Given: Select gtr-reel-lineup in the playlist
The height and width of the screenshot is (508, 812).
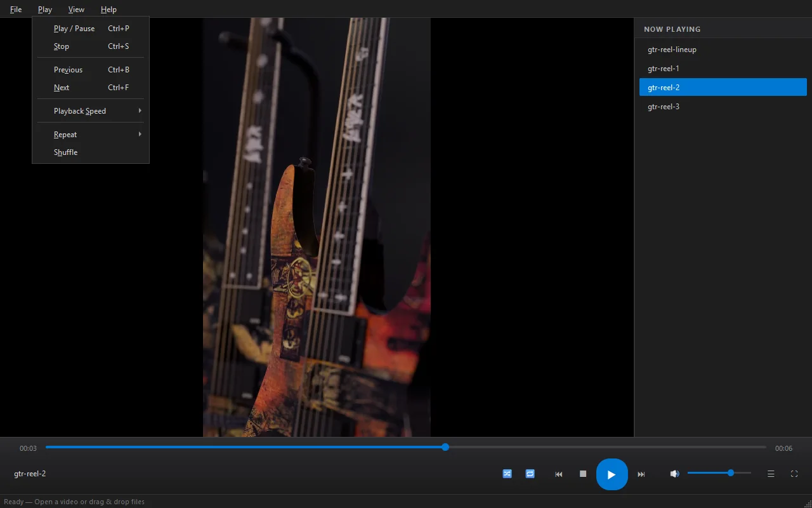Looking at the screenshot, I should tap(723, 50).
